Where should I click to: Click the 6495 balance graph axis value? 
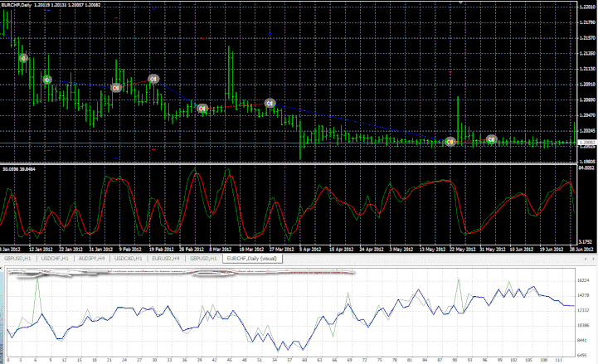[584, 355]
